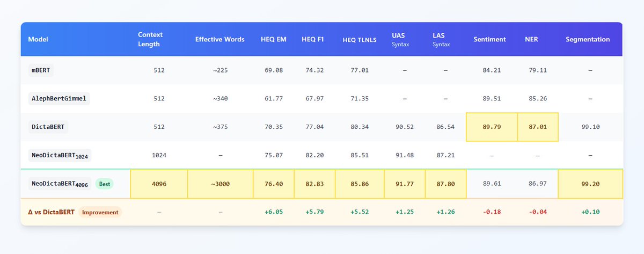The image size is (644, 254).
Task: Click DictaBERT TLNLS value 80.34
Action: pyautogui.click(x=360, y=127)
